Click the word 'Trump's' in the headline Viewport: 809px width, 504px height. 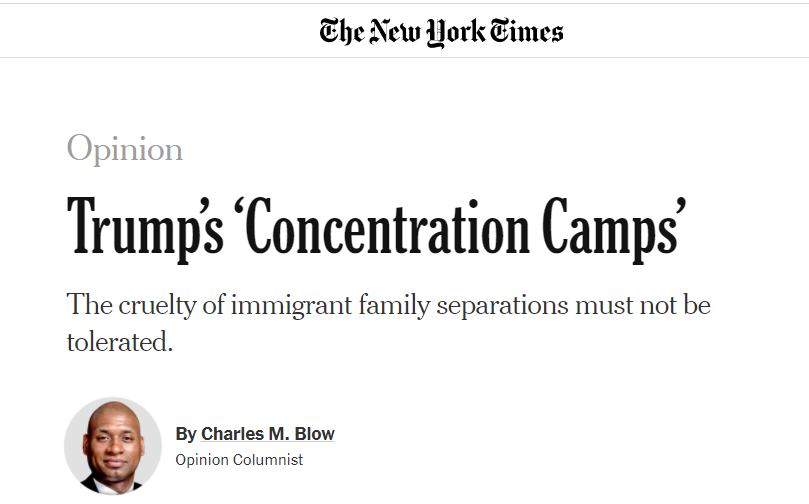[x=142, y=228]
